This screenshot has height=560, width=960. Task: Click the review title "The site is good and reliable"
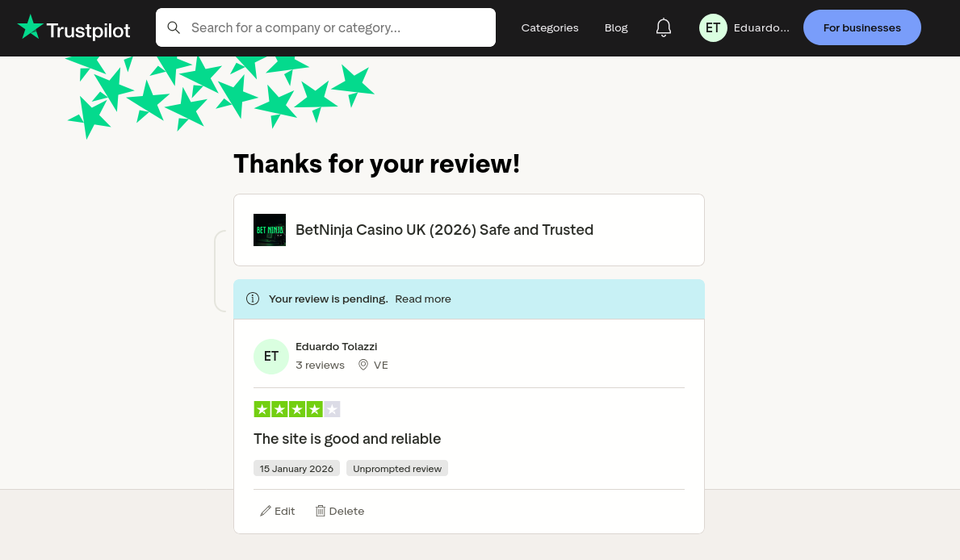point(347,439)
